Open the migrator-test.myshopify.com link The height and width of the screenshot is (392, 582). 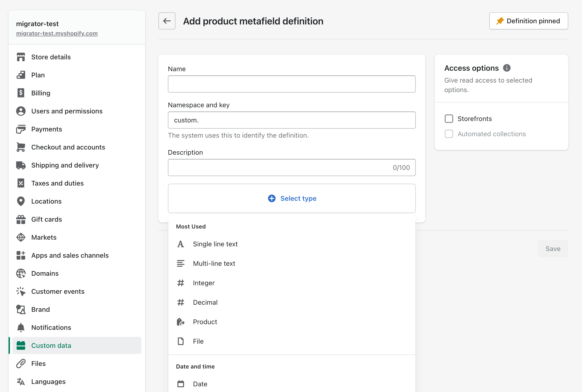[57, 33]
